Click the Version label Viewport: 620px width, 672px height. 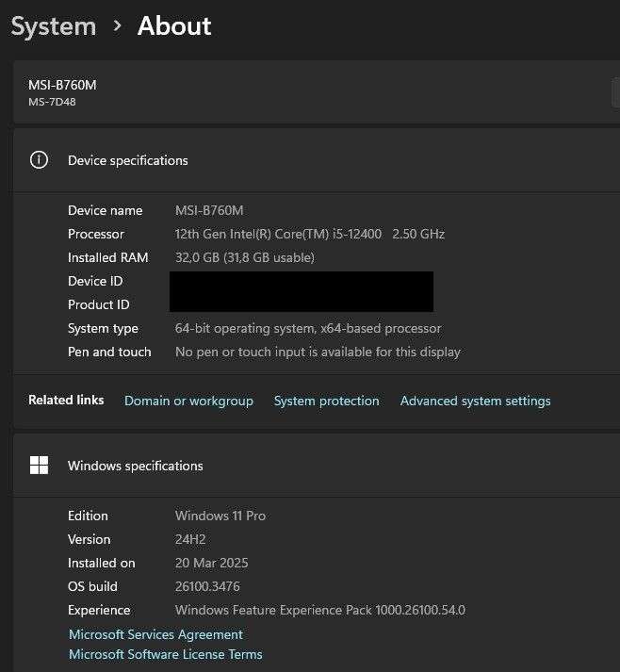[x=90, y=539]
